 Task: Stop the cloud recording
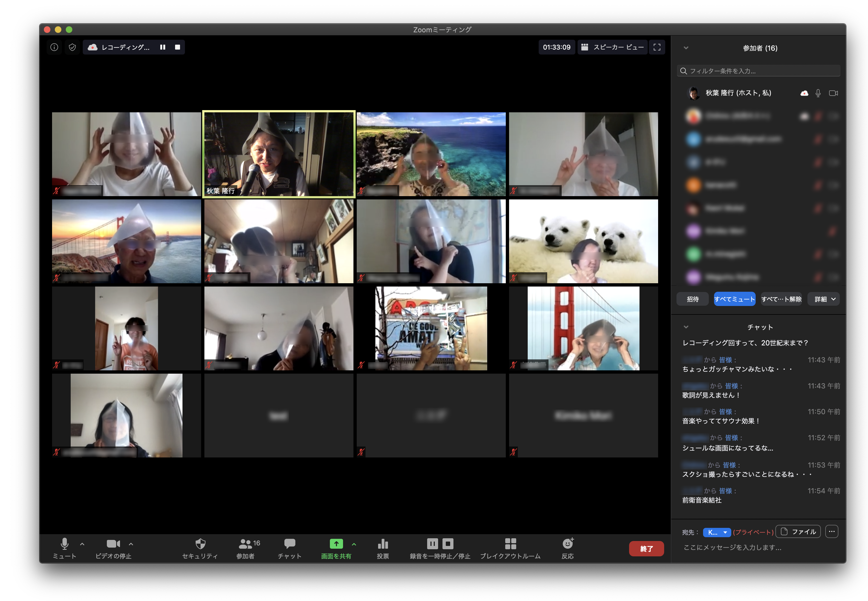pos(177,47)
